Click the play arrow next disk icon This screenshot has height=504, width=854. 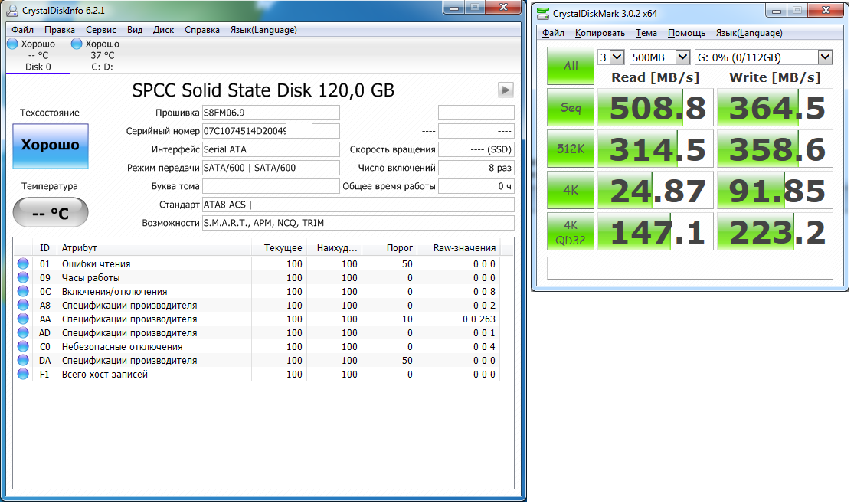pos(506,90)
